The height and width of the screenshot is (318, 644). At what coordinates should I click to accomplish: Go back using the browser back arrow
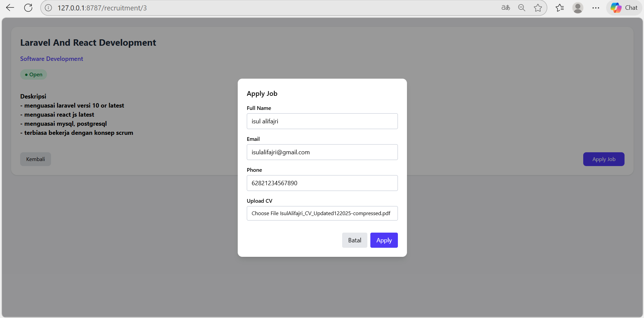pos(10,8)
